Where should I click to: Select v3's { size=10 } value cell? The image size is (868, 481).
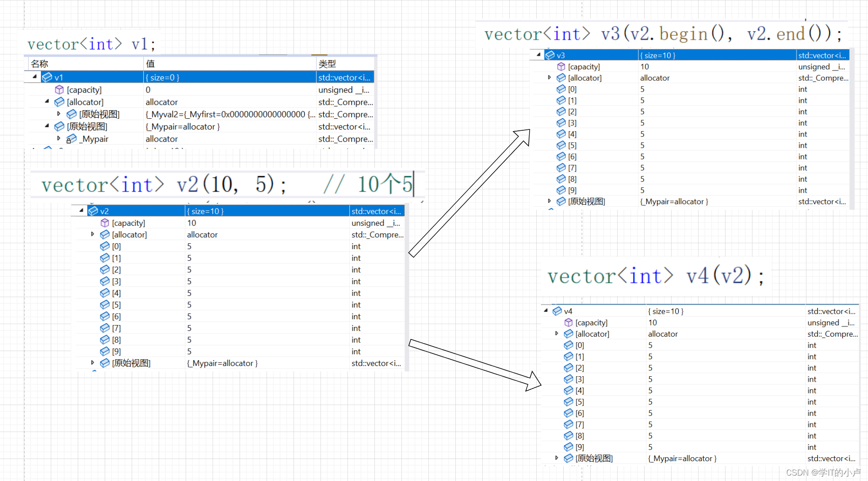717,55
